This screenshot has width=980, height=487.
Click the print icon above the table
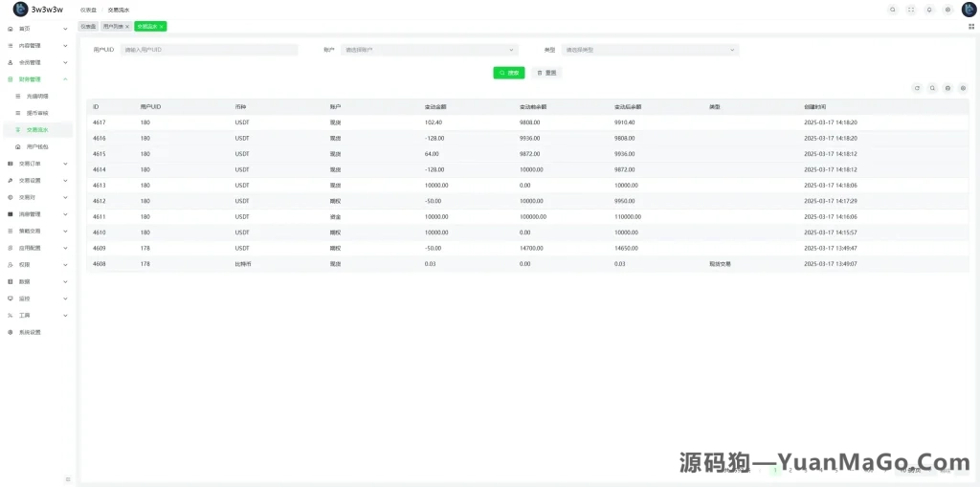point(947,88)
